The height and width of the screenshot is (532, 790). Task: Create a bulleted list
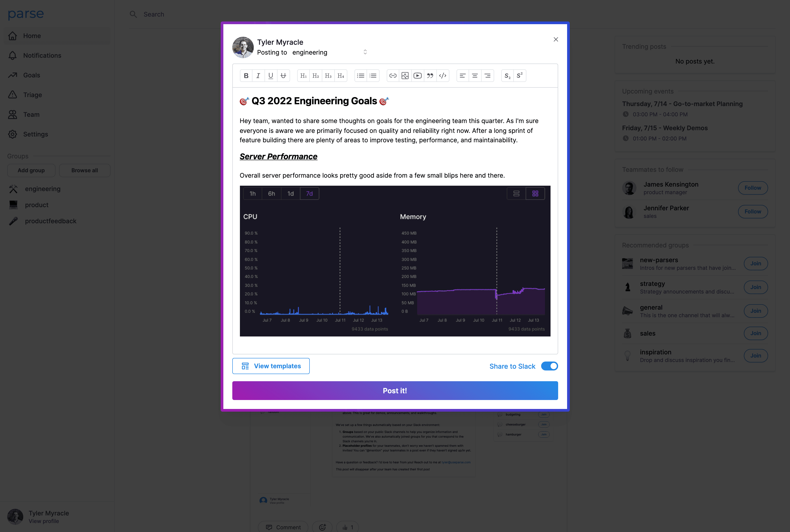point(360,76)
